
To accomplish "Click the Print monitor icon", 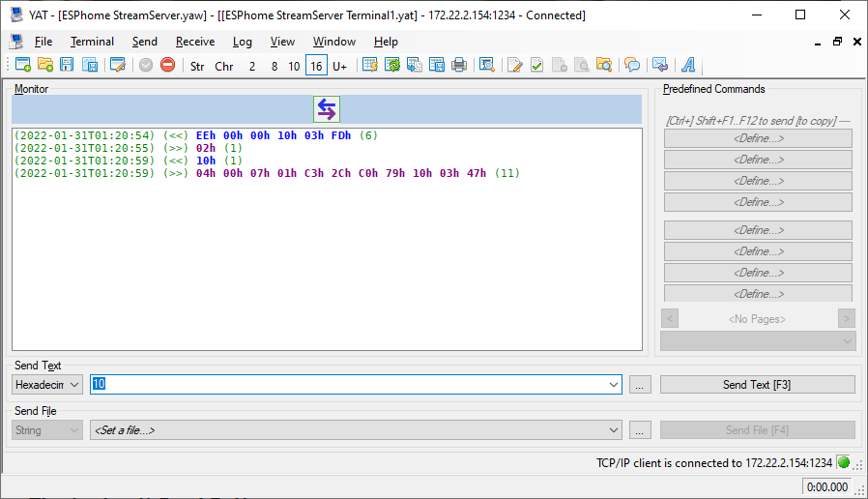I will (459, 66).
